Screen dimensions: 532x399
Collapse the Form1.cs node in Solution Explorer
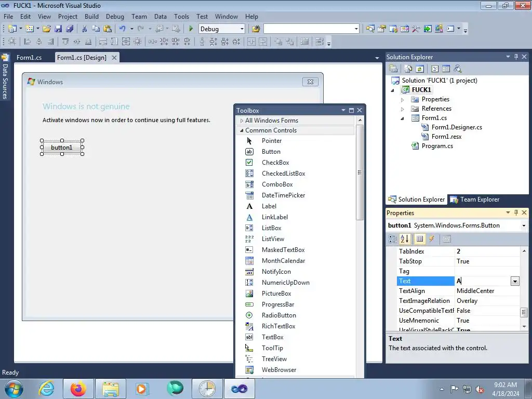click(403, 118)
